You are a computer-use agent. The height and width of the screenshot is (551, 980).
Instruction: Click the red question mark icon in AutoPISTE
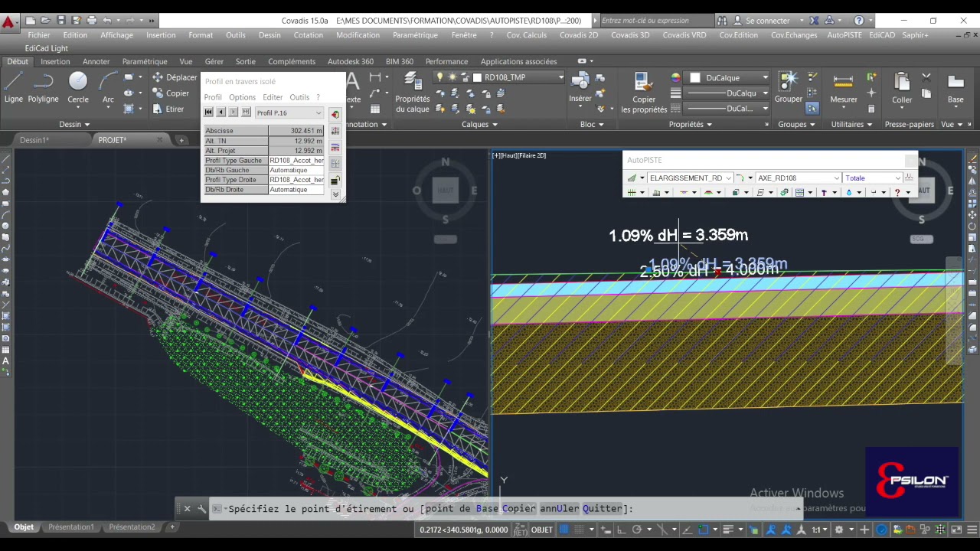pos(897,193)
